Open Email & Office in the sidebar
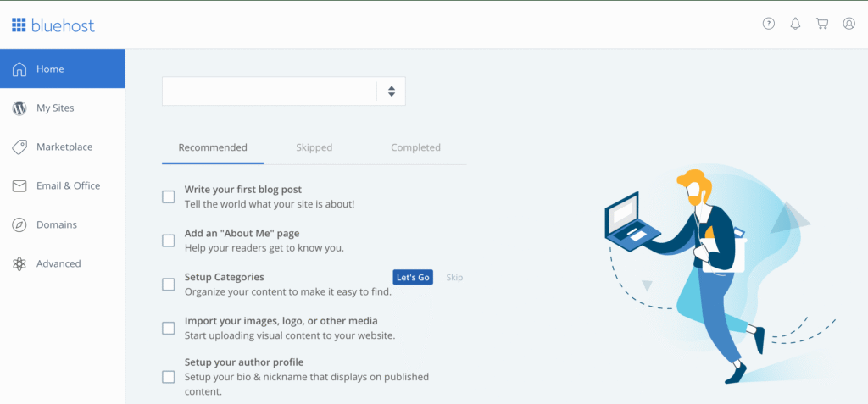This screenshot has height=404, width=868. click(63, 186)
